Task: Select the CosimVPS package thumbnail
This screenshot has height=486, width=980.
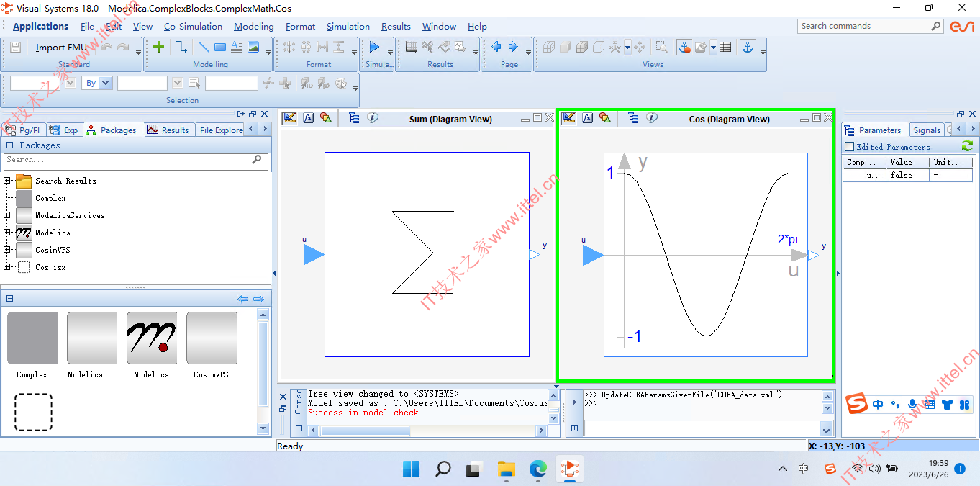Action: coord(212,345)
